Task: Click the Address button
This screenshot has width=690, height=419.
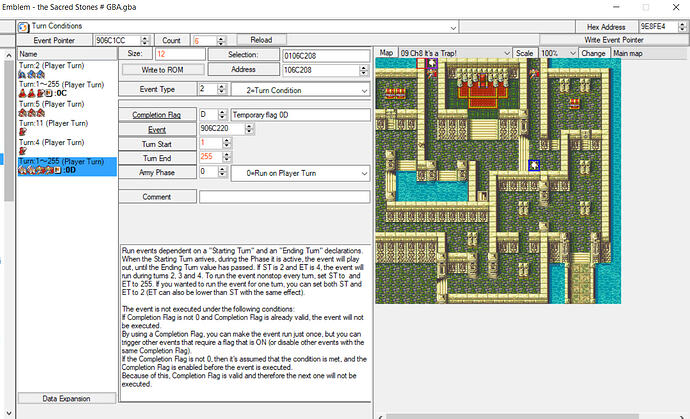Action: (243, 70)
